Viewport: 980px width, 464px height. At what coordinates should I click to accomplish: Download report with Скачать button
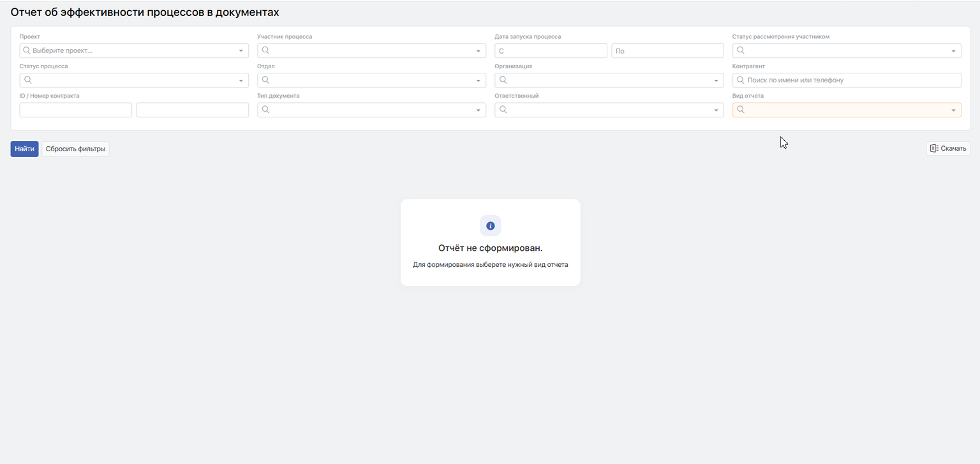tap(948, 149)
